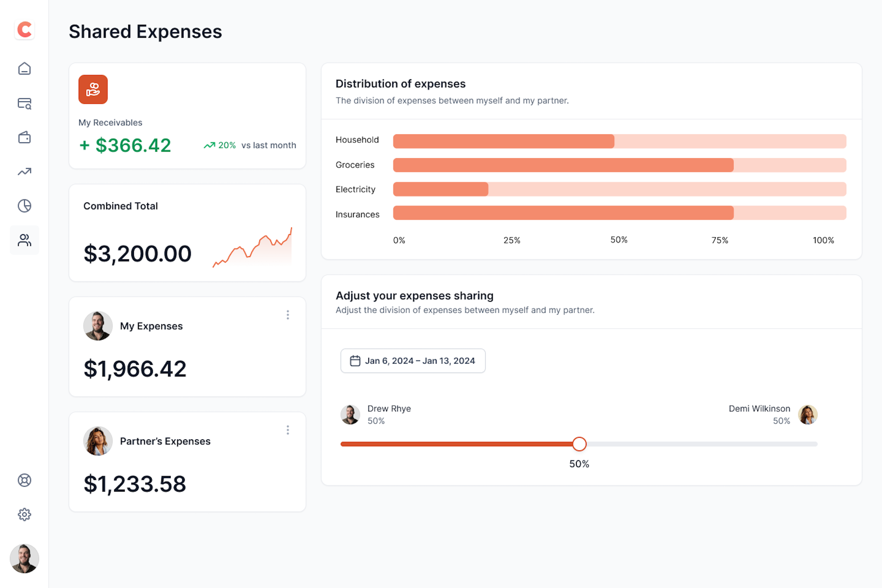Click the calendar icon in date picker
The height and width of the screenshot is (588, 882).
(355, 361)
